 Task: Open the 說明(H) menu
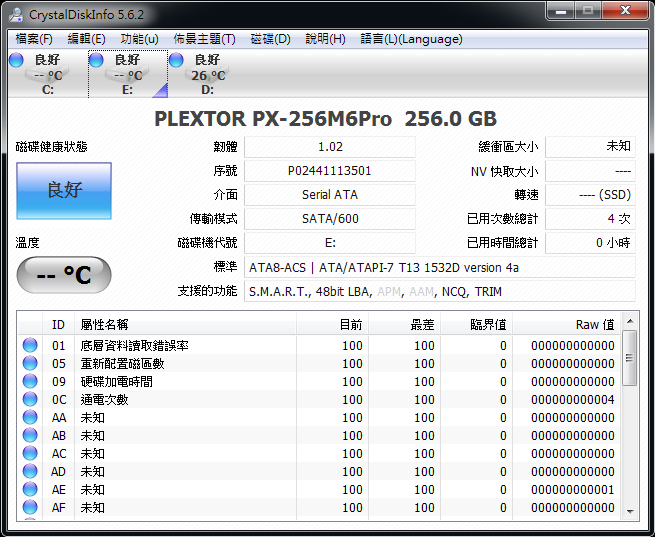[x=325, y=39]
